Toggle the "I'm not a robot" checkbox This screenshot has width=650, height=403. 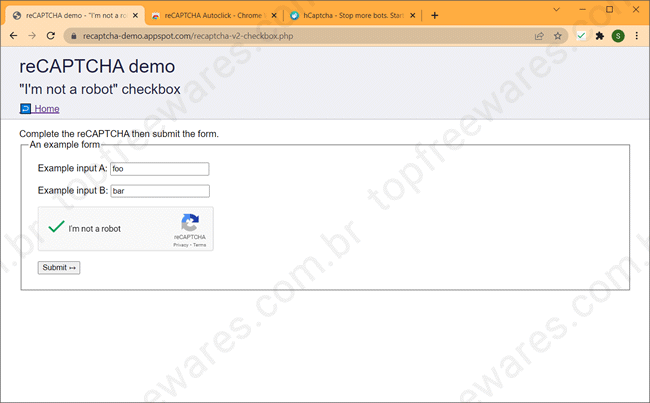point(56,228)
